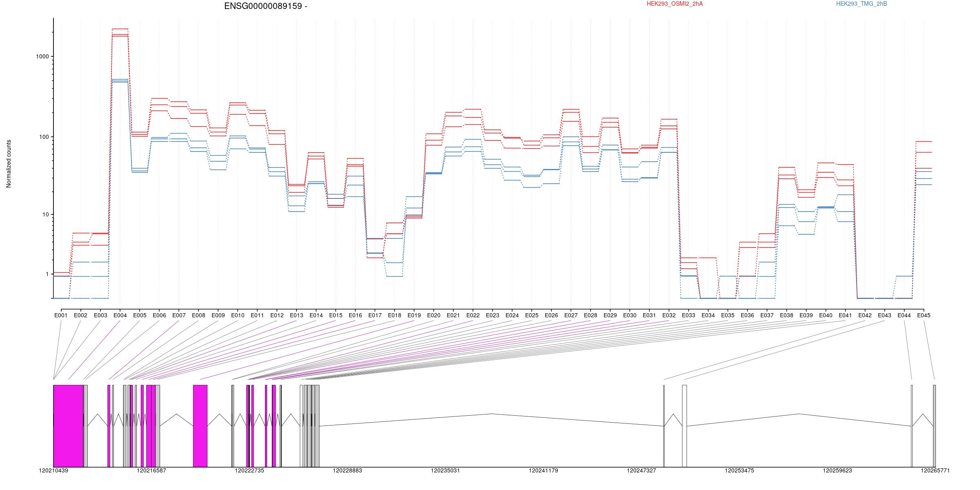Click exon label E030
Image resolution: width=980 pixels, height=490 pixels.
[x=630, y=315]
